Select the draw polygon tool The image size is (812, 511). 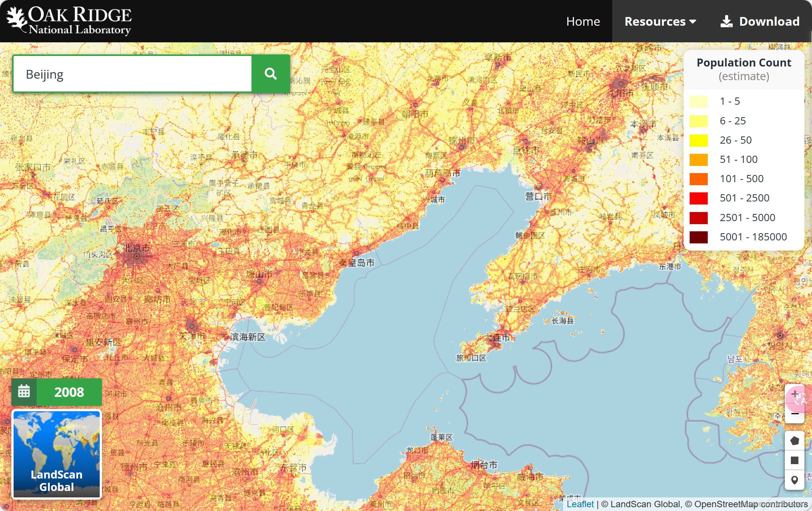pos(794,441)
